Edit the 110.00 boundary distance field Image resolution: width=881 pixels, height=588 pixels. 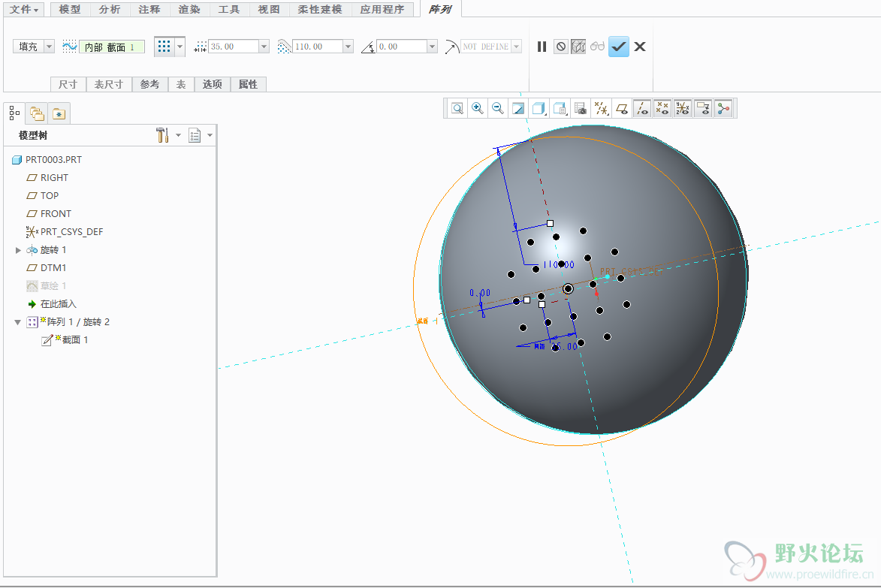coord(318,47)
